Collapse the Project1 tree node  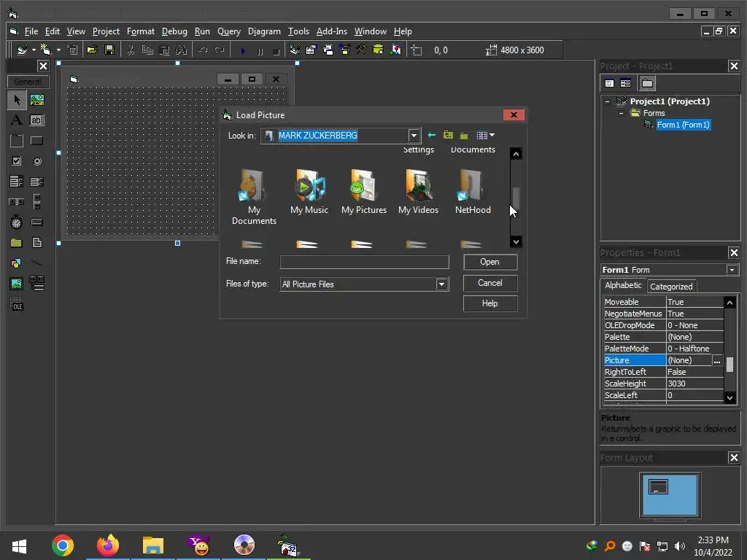tap(608, 101)
